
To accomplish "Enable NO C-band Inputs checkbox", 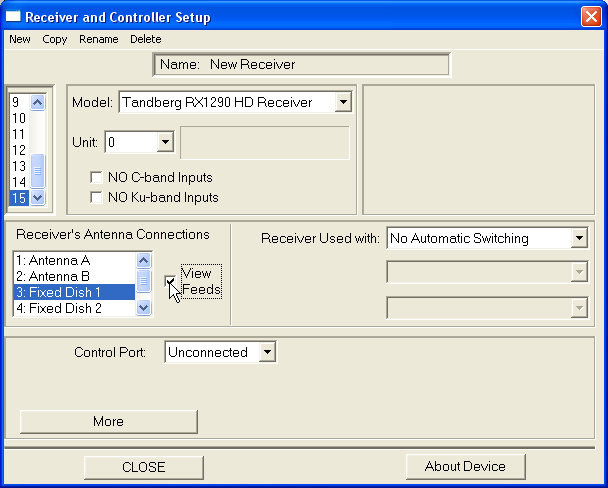I will pyautogui.click(x=98, y=178).
